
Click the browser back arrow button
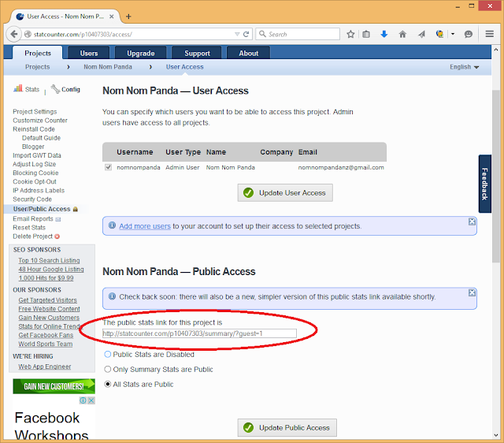13,34
